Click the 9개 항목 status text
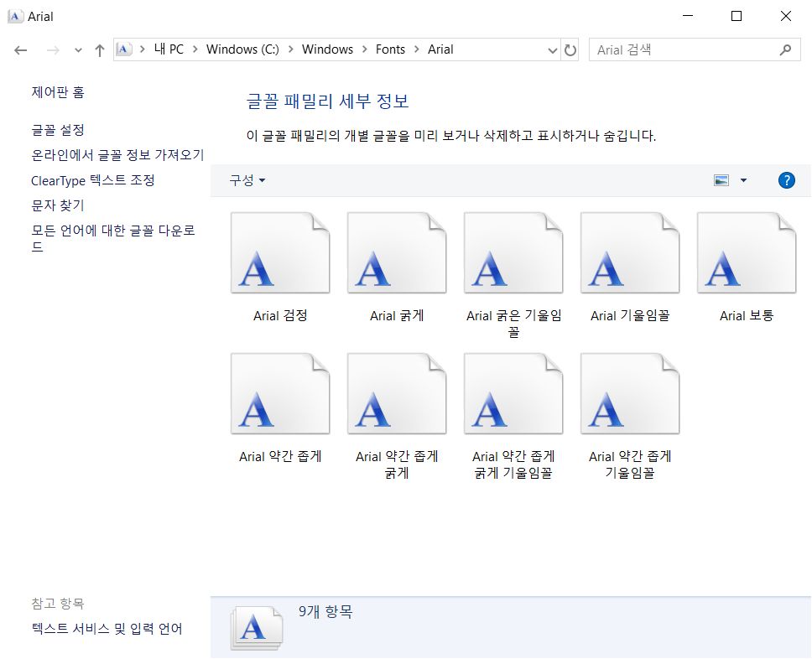The width and height of the screenshot is (812, 659). click(x=325, y=611)
